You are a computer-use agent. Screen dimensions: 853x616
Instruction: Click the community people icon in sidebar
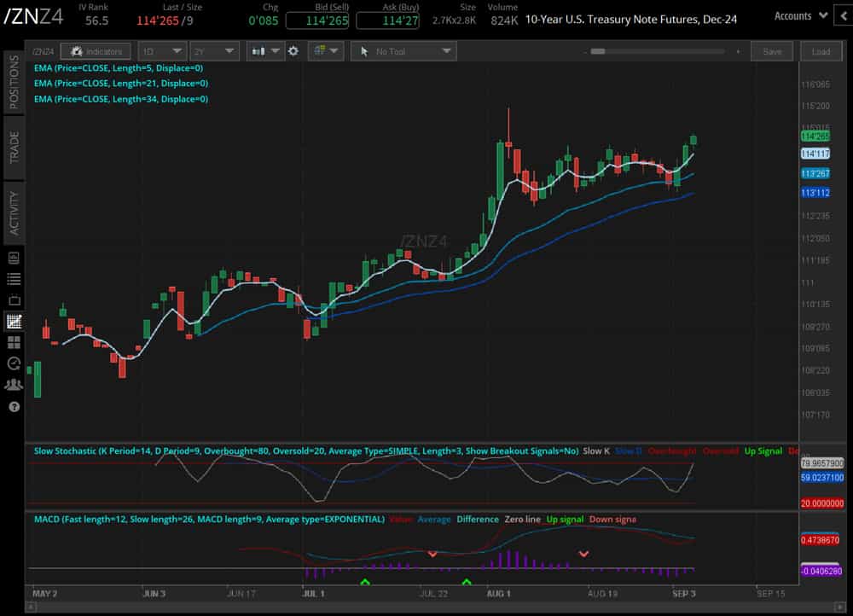coord(13,385)
